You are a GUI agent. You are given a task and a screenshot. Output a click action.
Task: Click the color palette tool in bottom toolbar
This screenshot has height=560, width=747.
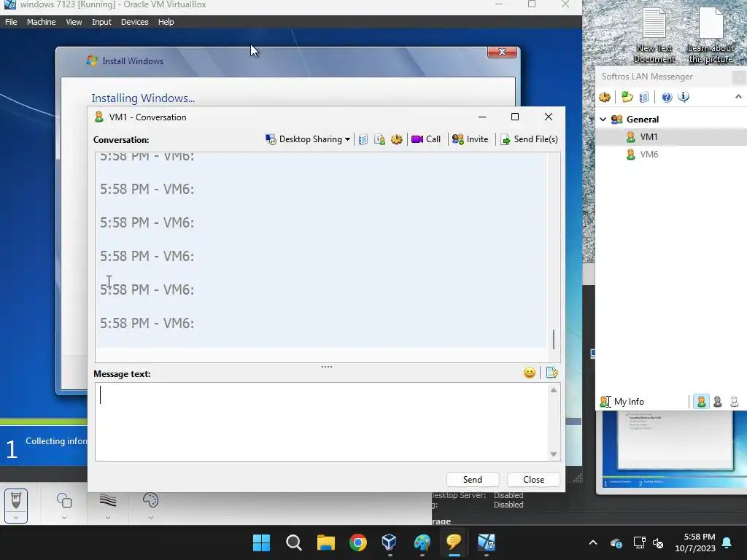tap(150, 500)
